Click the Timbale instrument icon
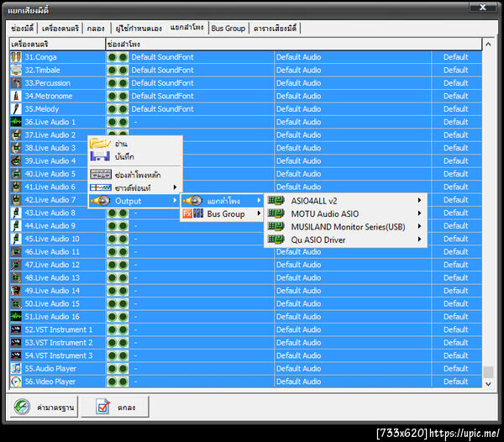 (16, 70)
